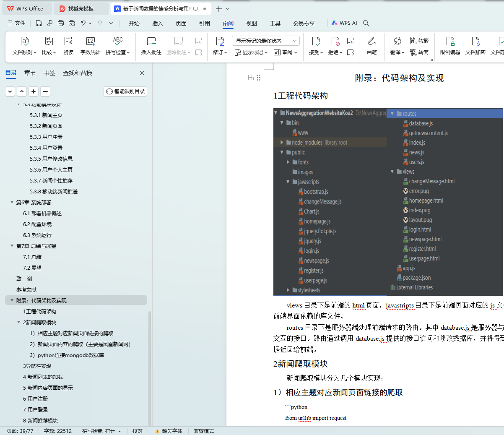Click the save icon in quick toolbar

point(39,23)
